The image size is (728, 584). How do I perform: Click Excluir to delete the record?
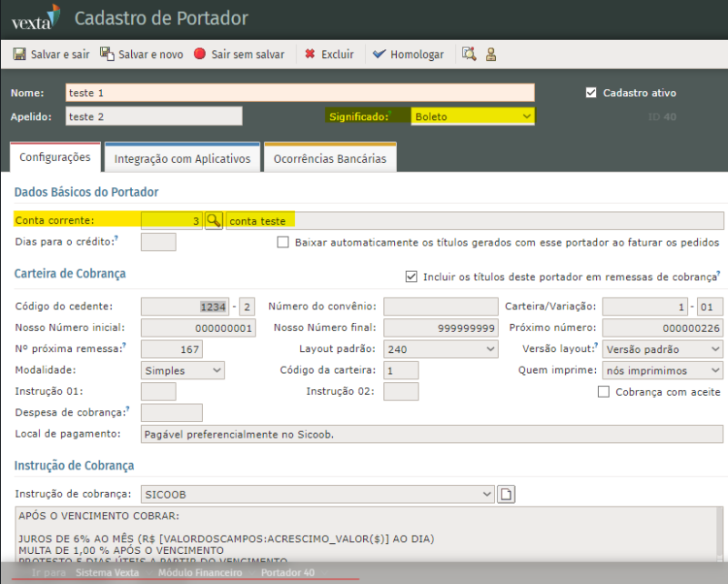(329, 55)
